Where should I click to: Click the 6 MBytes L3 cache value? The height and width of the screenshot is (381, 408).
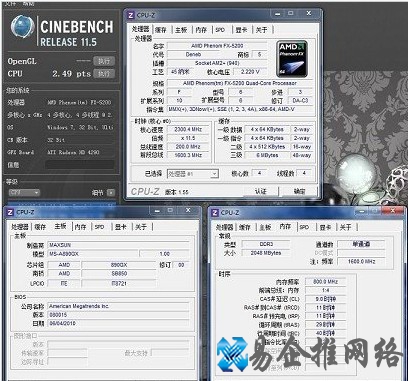click(267, 155)
